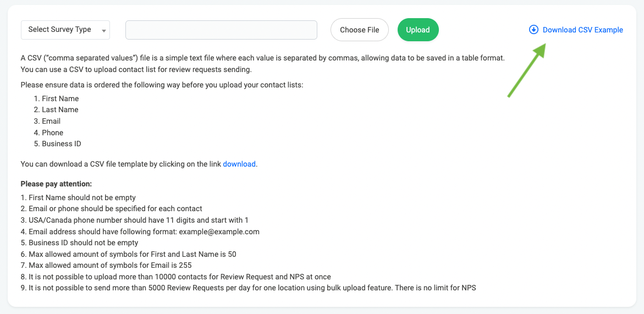Click the green arrow annotation

click(x=527, y=69)
